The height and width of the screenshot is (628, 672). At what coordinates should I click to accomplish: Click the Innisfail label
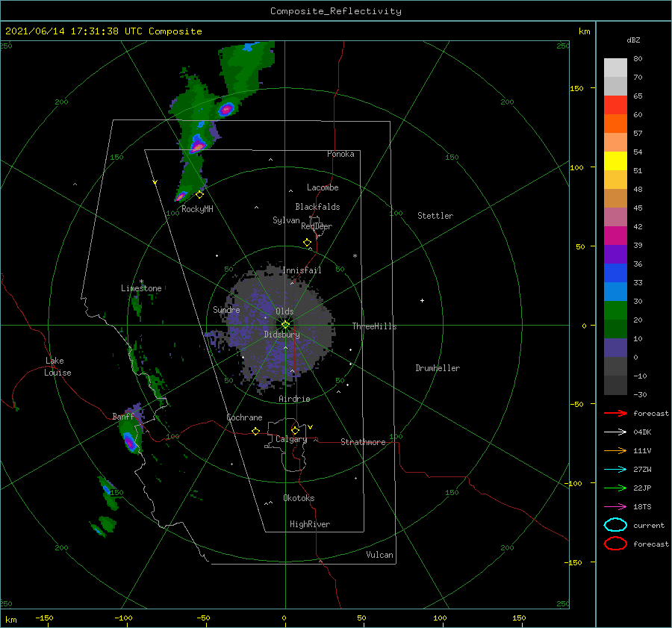click(302, 270)
